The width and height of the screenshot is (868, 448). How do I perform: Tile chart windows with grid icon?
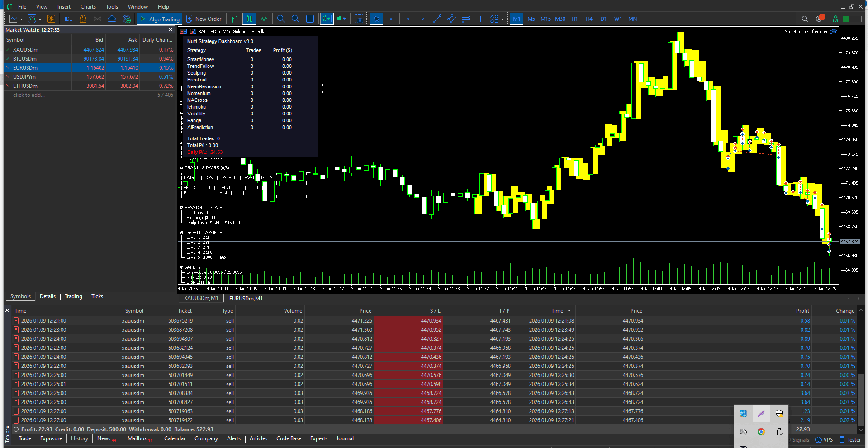pyautogui.click(x=310, y=19)
